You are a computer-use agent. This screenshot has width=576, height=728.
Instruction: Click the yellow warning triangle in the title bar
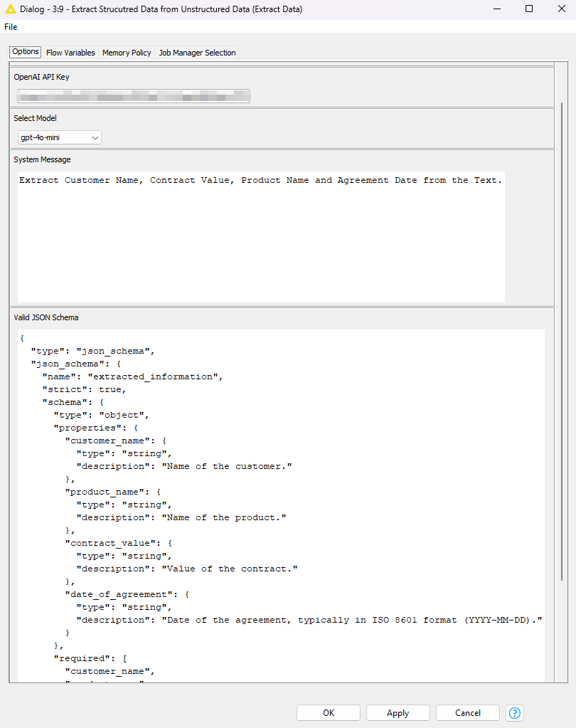tap(10, 9)
